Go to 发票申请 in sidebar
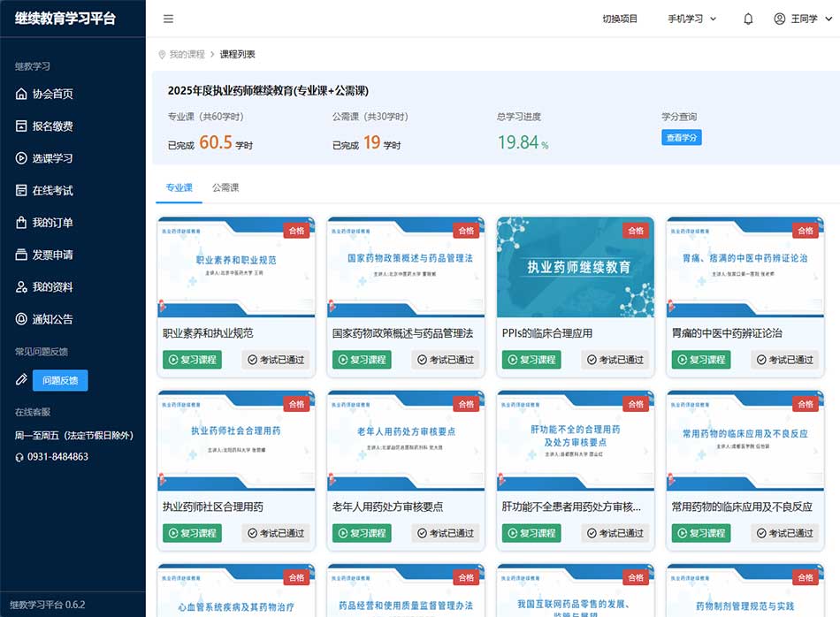This screenshot has height=617, width=840. [52, 255]
